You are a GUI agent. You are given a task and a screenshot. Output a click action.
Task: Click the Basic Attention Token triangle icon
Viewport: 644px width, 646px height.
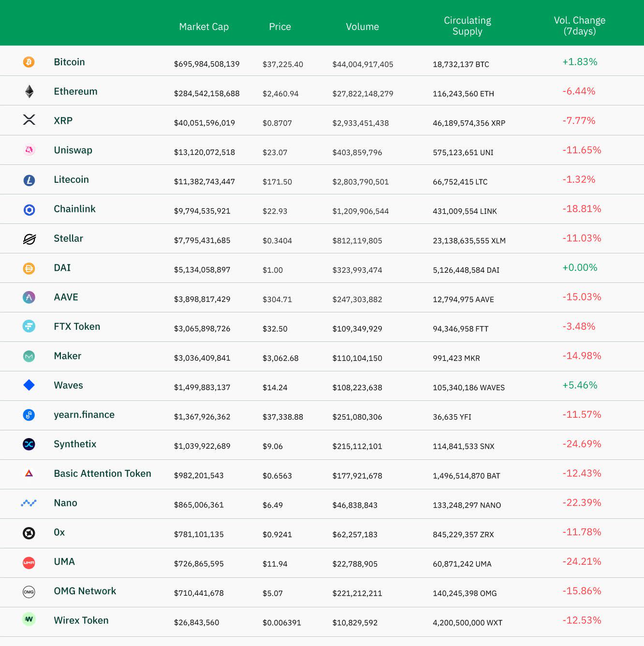tap(29, 473)
